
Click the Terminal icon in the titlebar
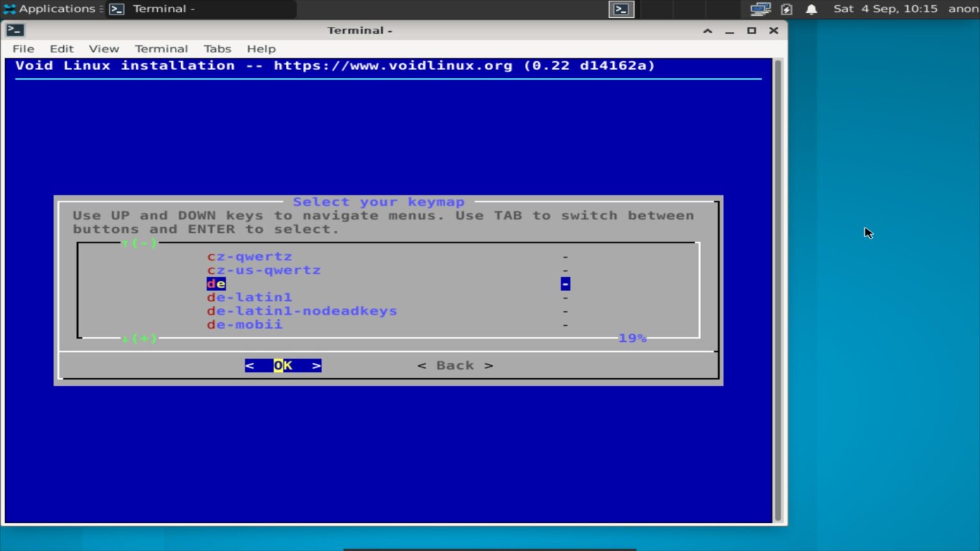pos(15,29)
